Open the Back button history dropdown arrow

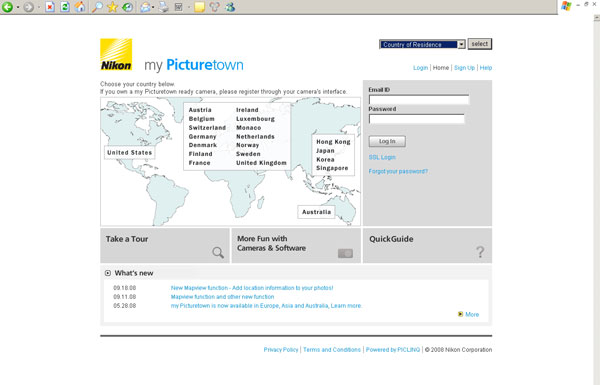click(x=18, y=7)
